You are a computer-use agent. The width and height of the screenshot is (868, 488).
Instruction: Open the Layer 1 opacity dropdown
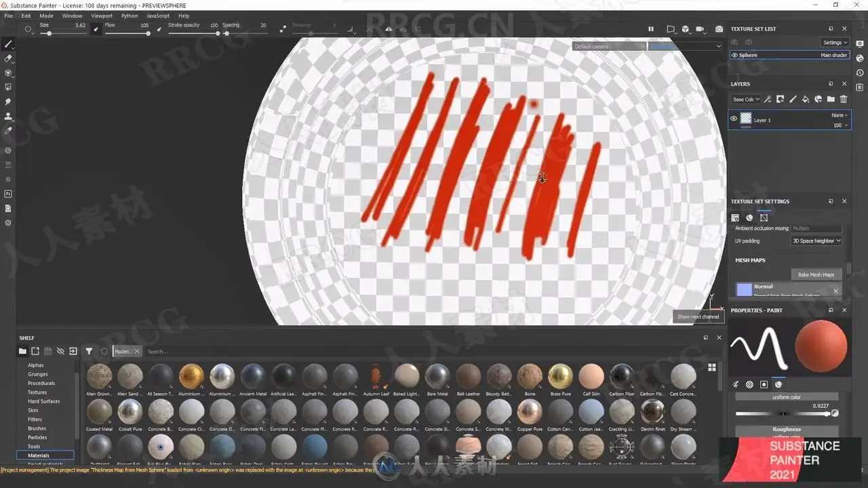point(841,125)
